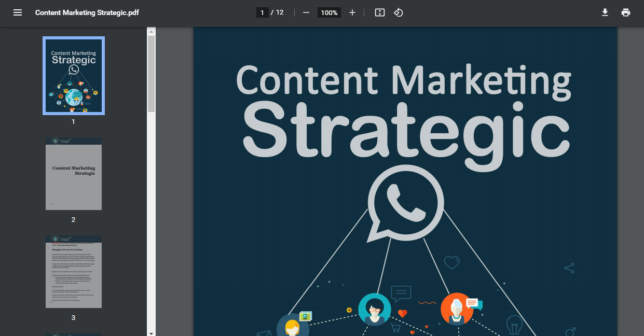Click the total page count 12
The width and height of the screenshot is (644, 336).
[x=280, y=12]
